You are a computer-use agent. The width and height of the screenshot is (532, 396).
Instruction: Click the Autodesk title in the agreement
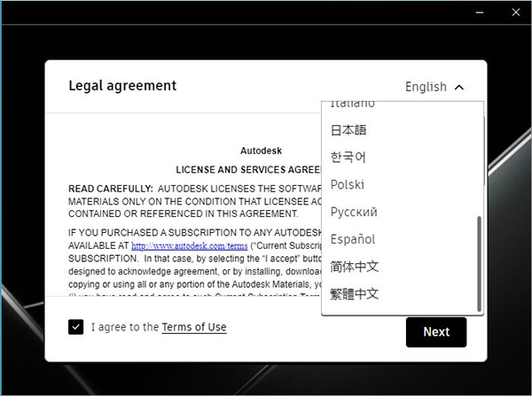pos(261,151)
